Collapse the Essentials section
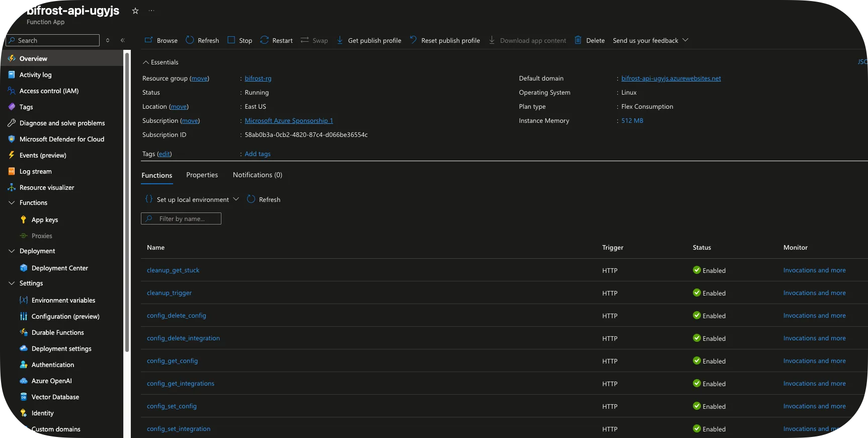This screenshot has width=868, height=438. (146, 62)
